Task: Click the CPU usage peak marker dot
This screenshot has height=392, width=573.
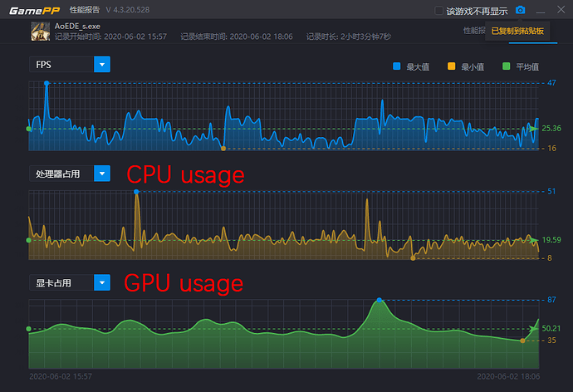Action: tap(136, 192)
